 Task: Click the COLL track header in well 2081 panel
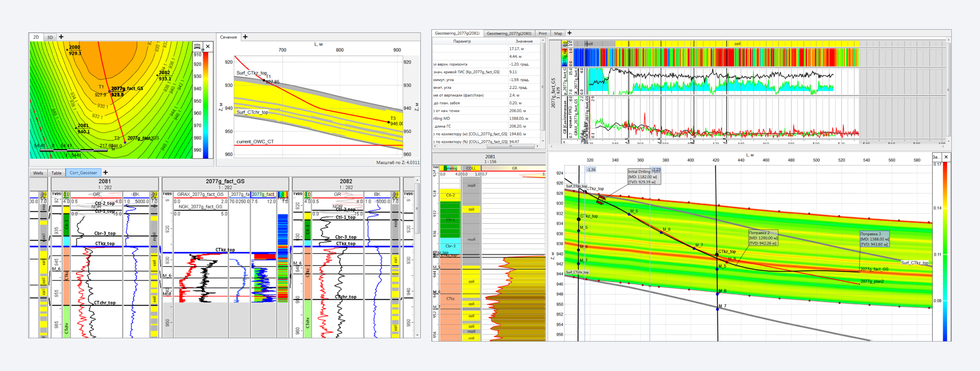coord(471,168)
